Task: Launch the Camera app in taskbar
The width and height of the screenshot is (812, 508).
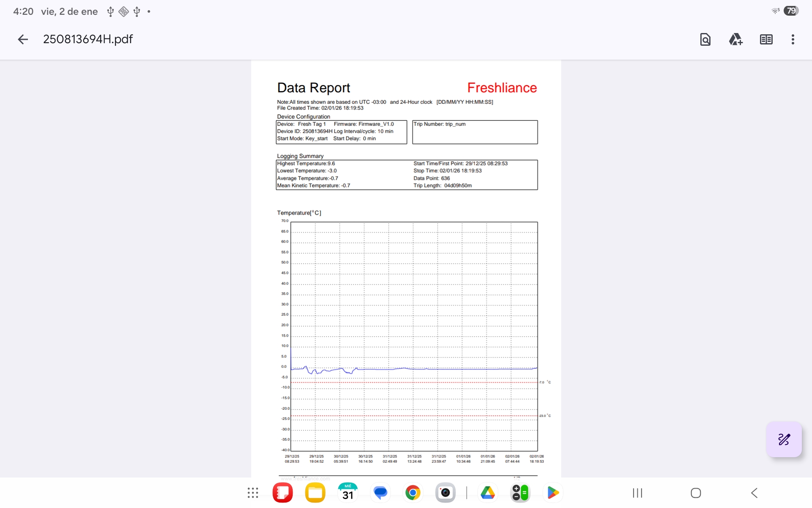Action: [445, 493]
